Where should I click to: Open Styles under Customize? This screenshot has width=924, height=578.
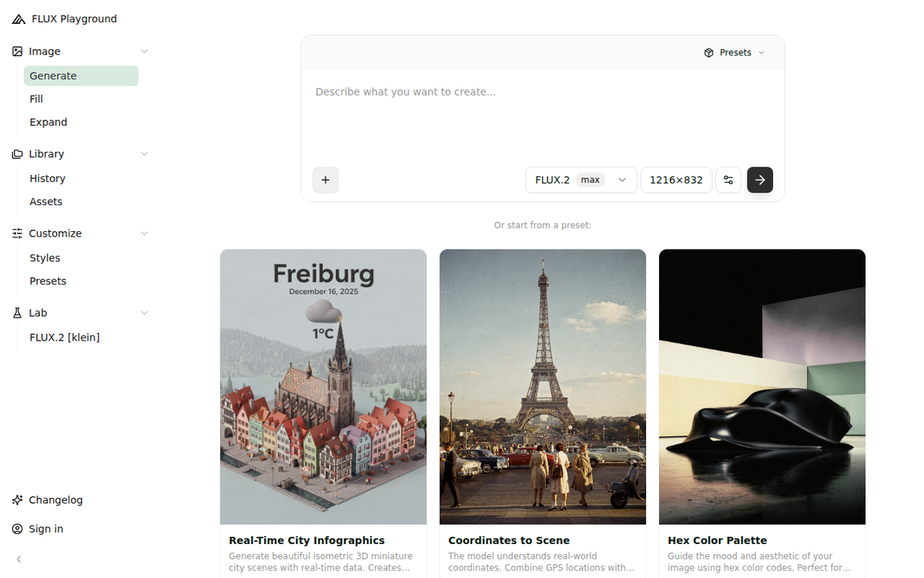(x=81, y=257)
